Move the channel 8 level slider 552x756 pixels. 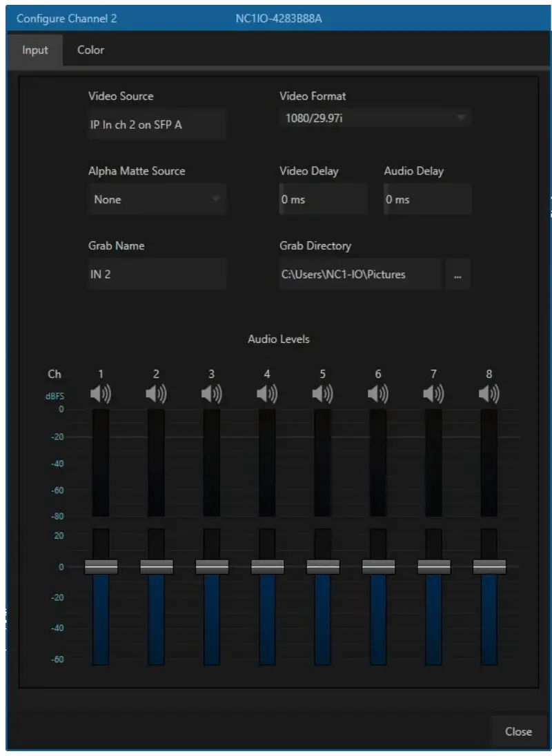pos(489,567)
